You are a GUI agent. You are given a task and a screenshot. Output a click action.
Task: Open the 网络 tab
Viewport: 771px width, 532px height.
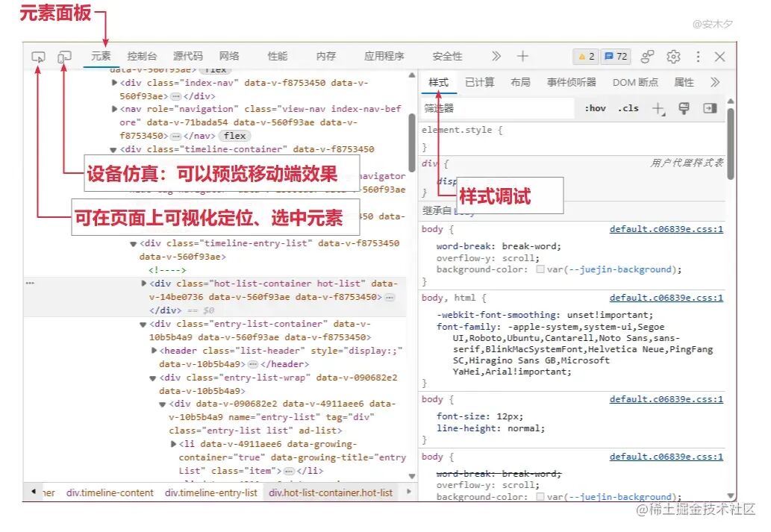(x=229, y=56)
